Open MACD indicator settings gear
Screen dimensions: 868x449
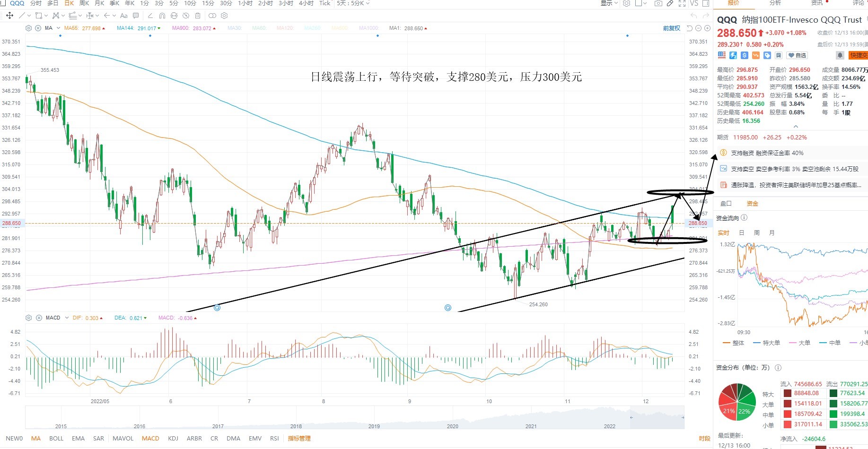coord(28,318)
